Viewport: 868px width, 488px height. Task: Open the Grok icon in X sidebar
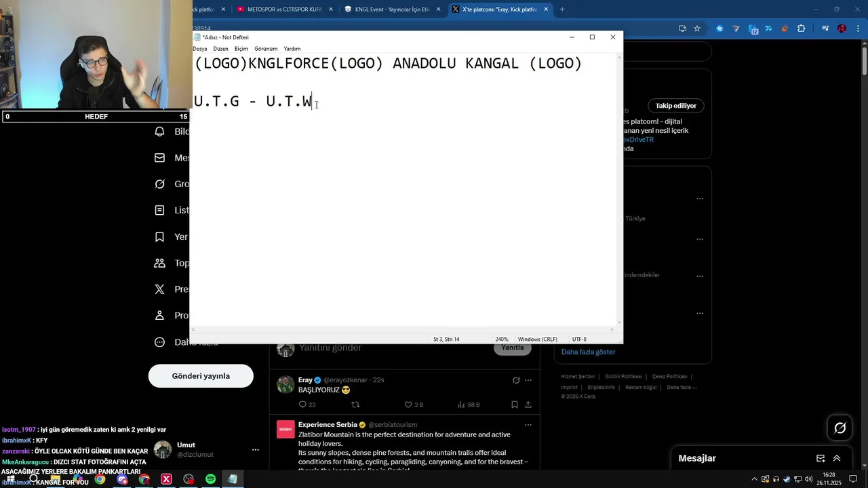pyautogui.click(x=160, y=184)
